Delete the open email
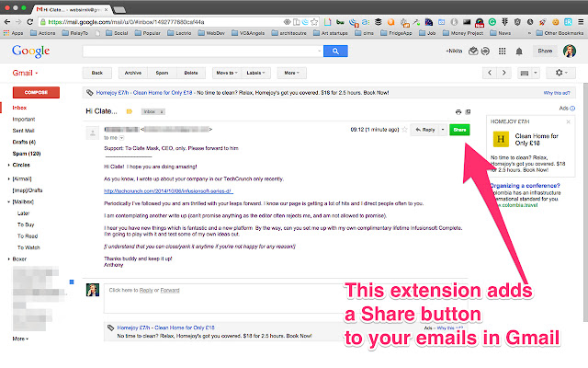588x368 pixels. [191, 73]
